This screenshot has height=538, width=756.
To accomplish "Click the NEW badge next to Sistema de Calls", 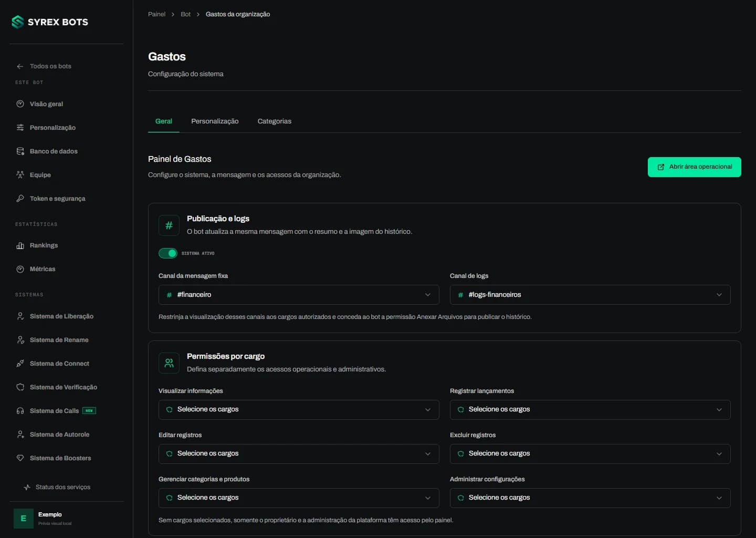I will coord(89,411).
